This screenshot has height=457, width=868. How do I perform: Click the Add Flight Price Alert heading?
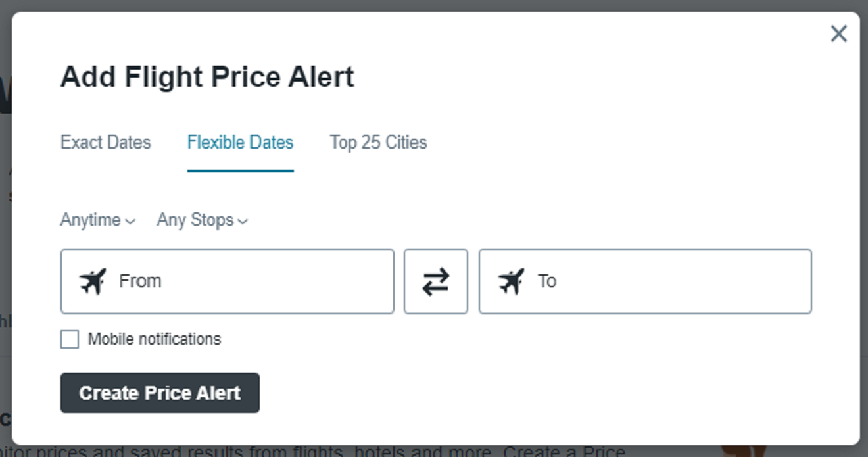click(x=207, y=77)
